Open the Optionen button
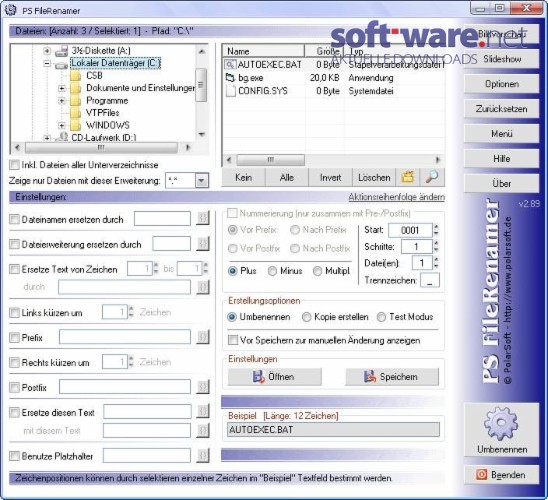Viewport: 548px width, 500px height. pos(502,84)
